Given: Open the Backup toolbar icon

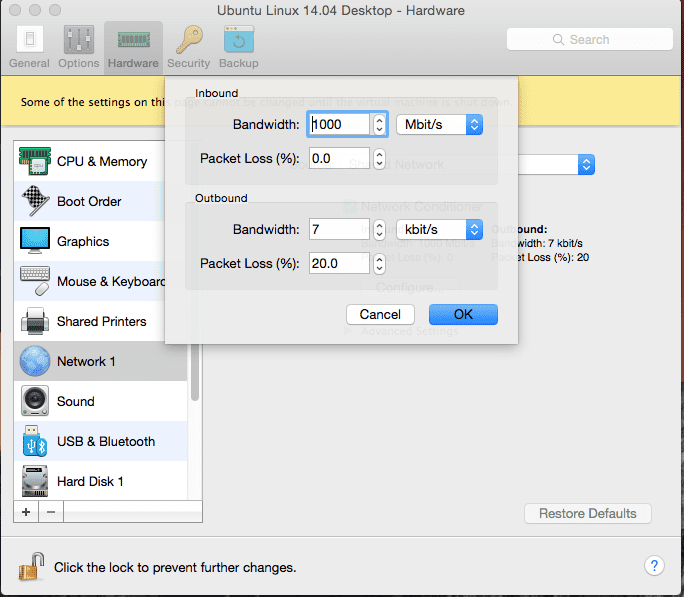Looking at the screenshot, I should click(239, 39).
